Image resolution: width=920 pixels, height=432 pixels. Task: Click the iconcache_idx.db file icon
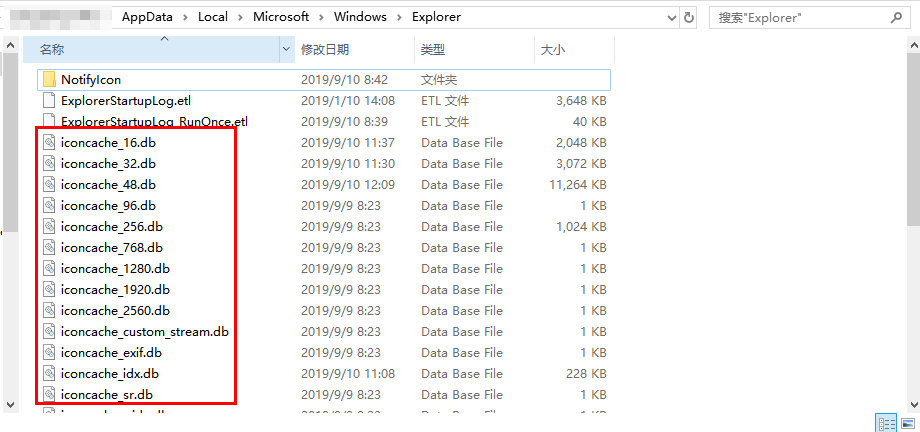(49, 374)
